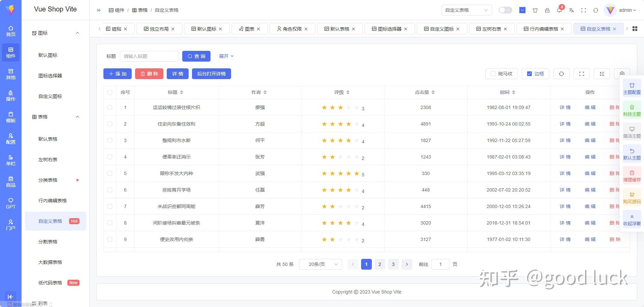Open the 首页 home sidebar icon
The width and height of the screenshot is (644, 307).
click(x=11, y=31)
